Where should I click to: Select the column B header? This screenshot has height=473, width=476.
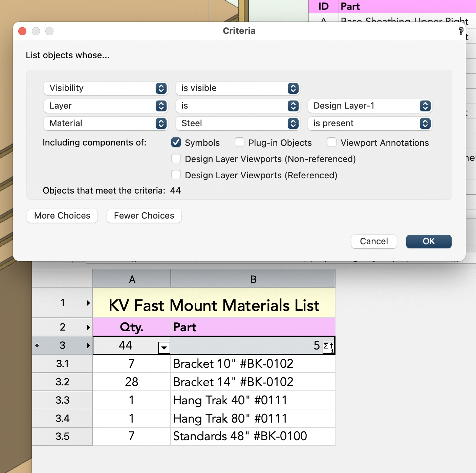click(x=253, y=278)
